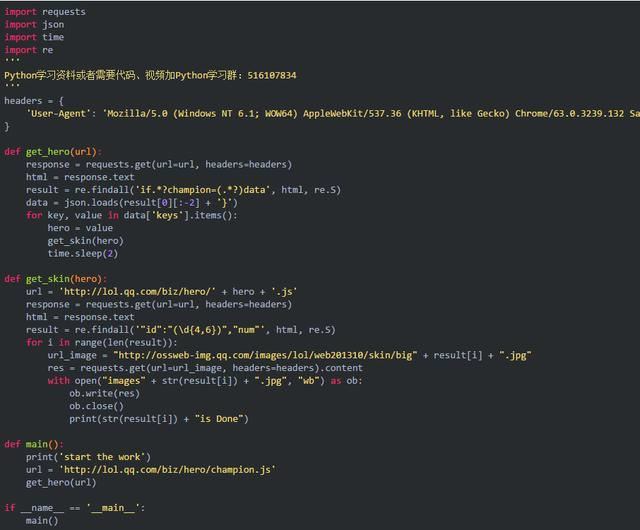The image size is (640, 530).
Task: Click the 'hero = value' line
Action: [80, 228]
